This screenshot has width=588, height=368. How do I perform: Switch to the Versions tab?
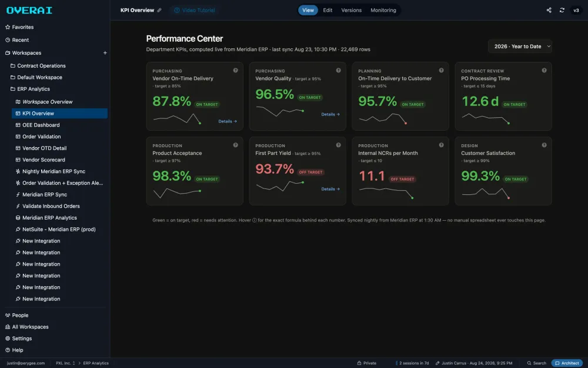[x=352, y=10]
